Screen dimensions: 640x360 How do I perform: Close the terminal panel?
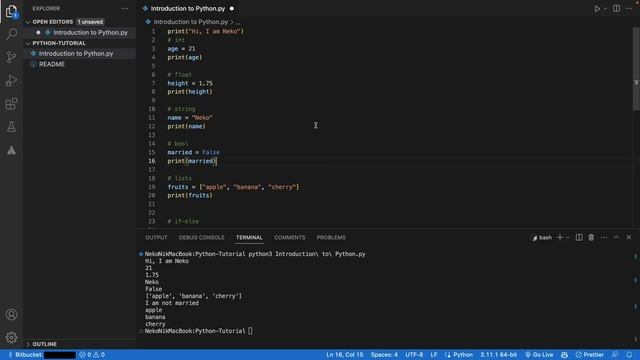pos(629,237)
